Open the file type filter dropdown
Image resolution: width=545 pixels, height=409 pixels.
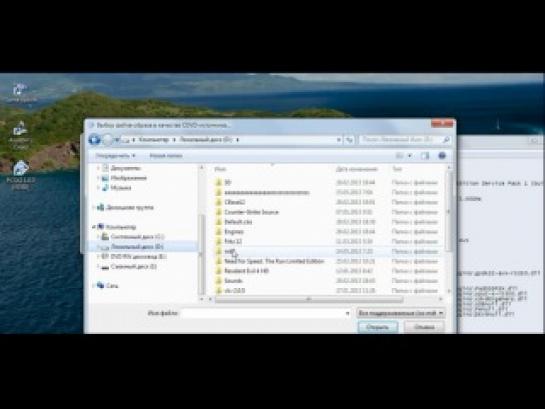(x=401, y=313)
